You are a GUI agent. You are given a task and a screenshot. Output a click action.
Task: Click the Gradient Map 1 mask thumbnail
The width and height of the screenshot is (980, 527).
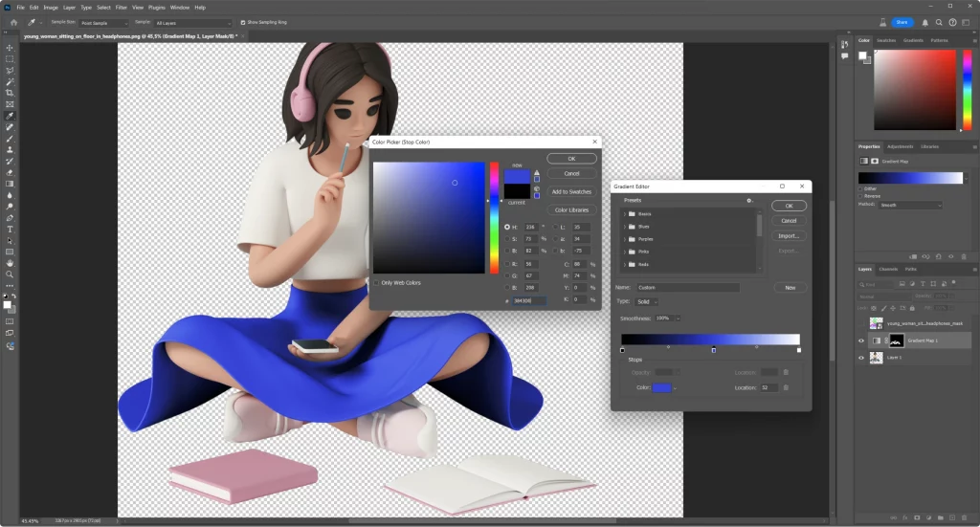(896, 340)
